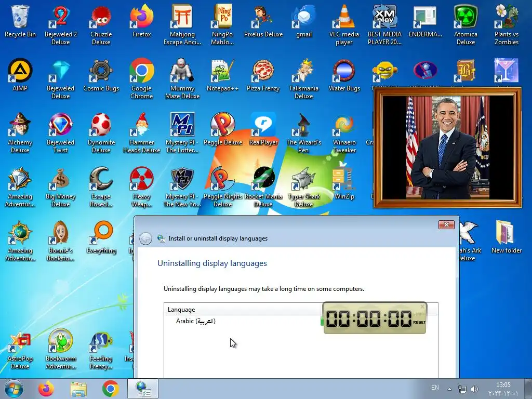Open Mummy Maze Deluxe shortcut
Viewport: 532px width, 399px height.
pyautogui.click(x=182, y=78)
